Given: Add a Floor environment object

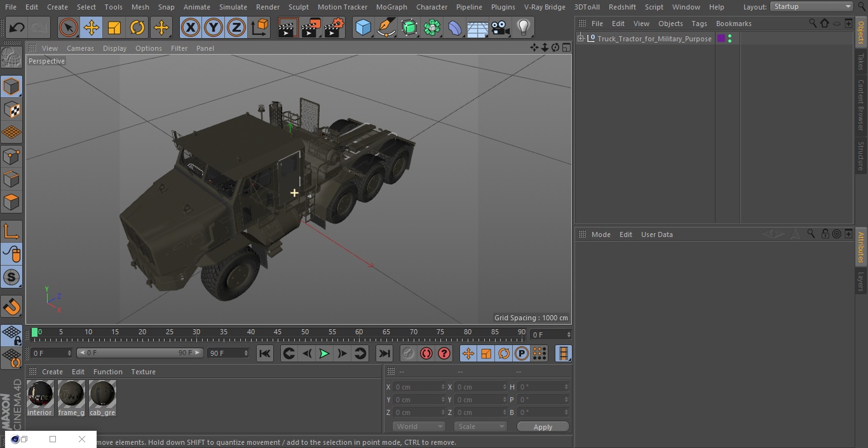Looking at the screenshot, I should pos(478,27).
